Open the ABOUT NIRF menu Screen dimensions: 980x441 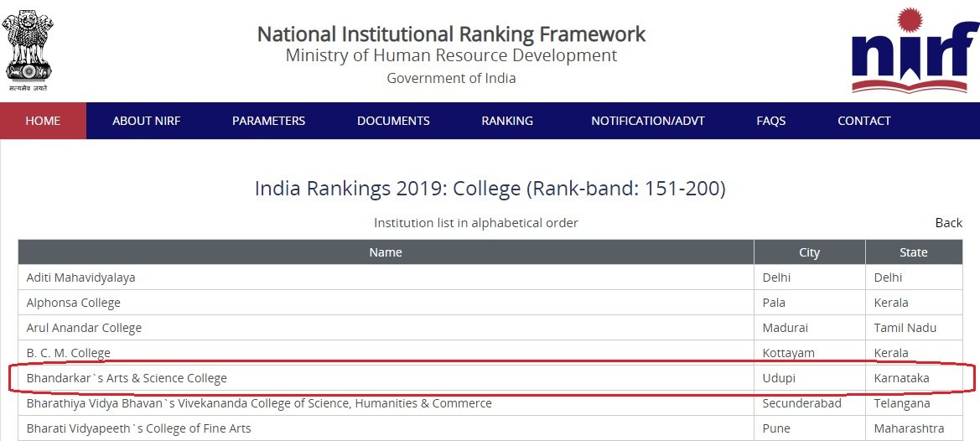tap(146, 121)
